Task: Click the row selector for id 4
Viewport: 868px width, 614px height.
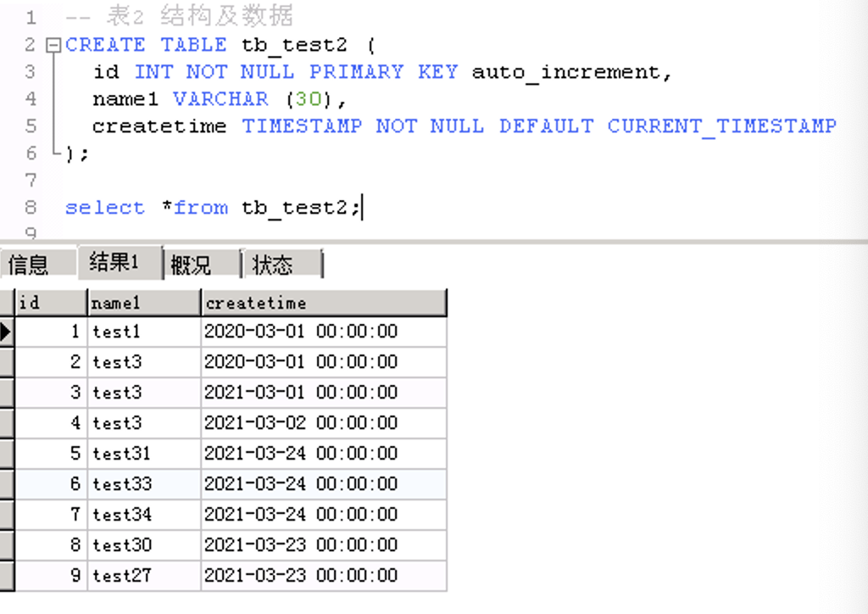Action: (x=7, y=423)
